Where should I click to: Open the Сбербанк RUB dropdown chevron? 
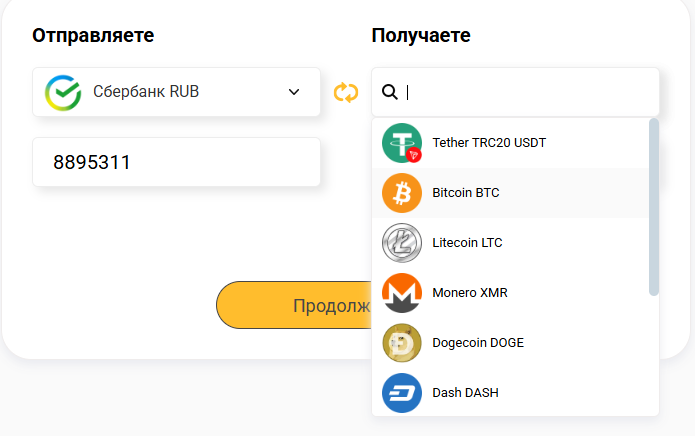[294, 92]
